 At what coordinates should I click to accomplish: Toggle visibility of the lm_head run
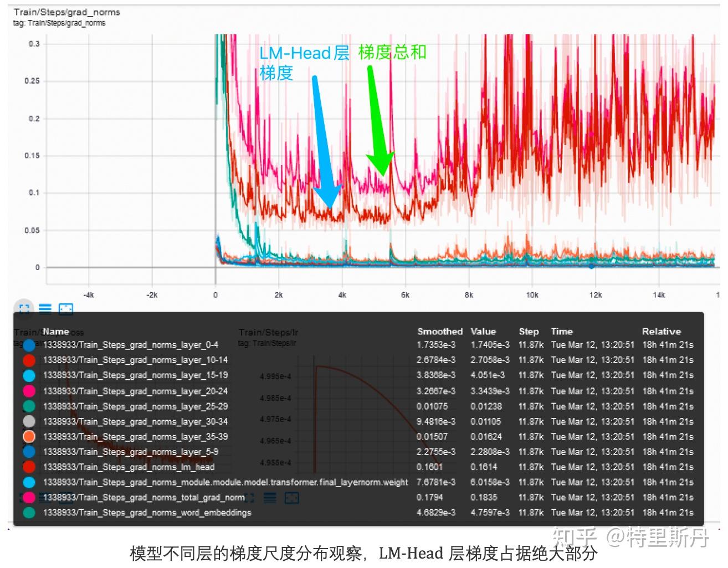point(29,467)
